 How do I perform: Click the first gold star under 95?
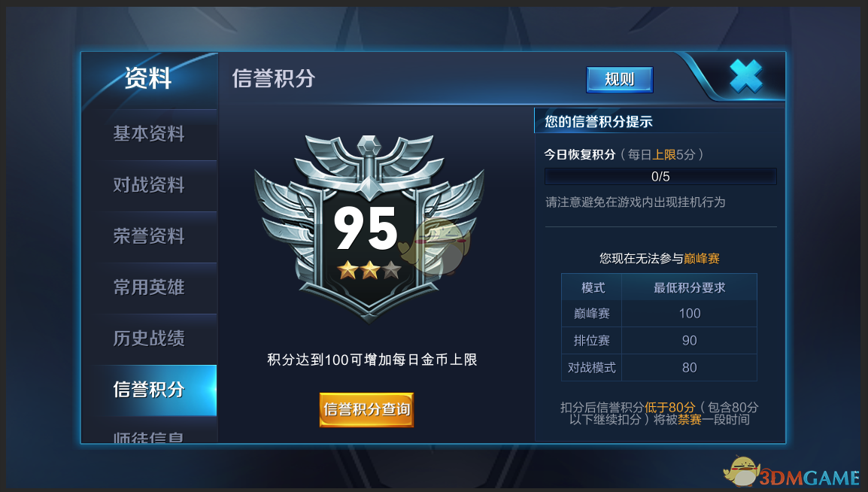point(348,270)
